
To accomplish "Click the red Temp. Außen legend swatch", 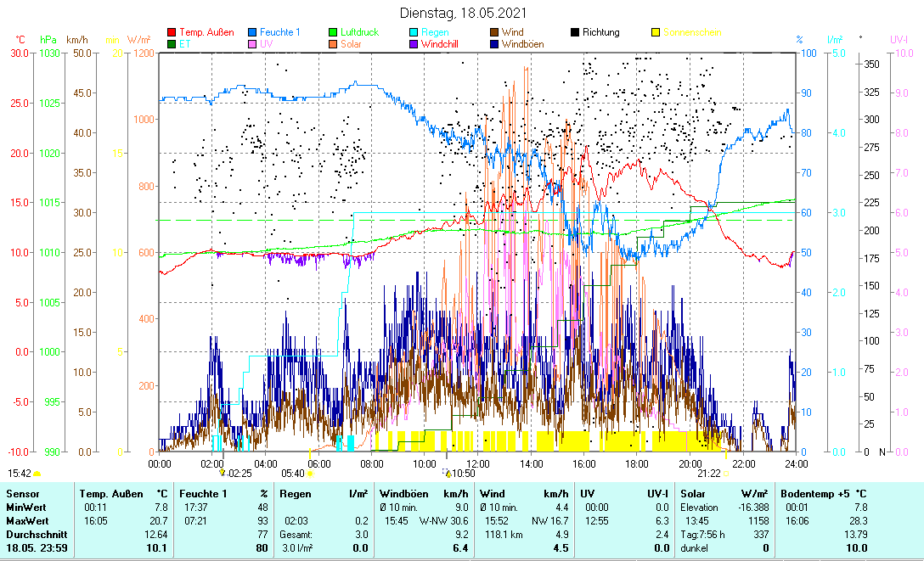I will (172, 32).
